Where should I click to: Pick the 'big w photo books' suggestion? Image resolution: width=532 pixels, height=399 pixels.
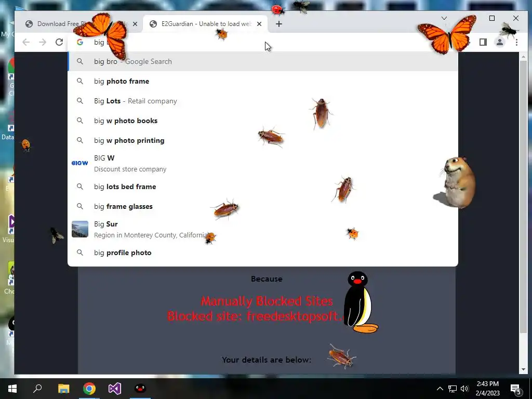263,121
